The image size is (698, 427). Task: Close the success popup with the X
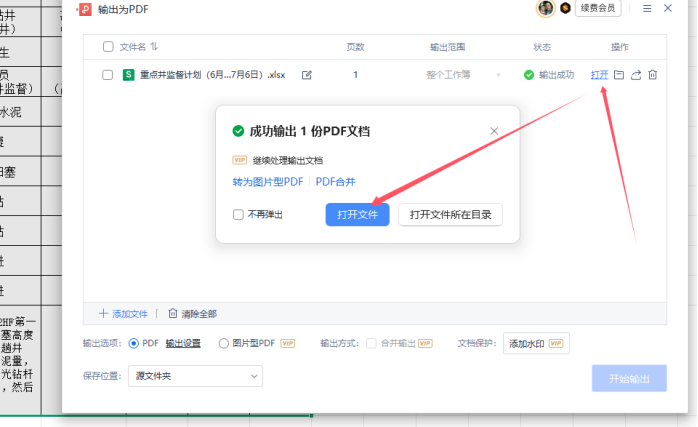point(494,131)
